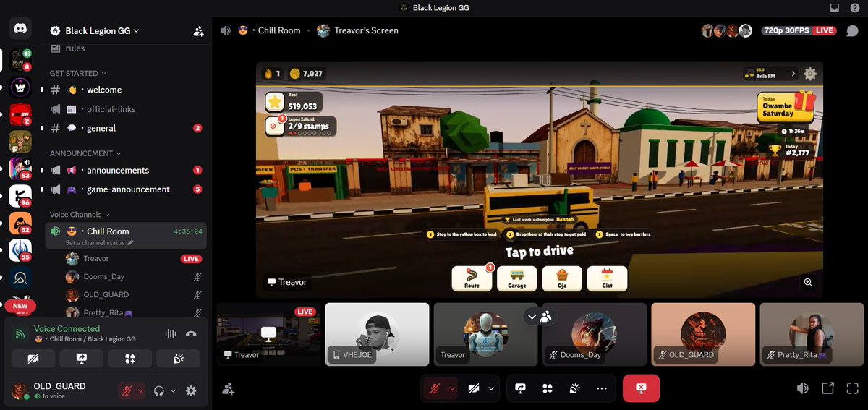Disconnect from voice with phone icon
Image resolution: width=868 pixels, height=410 pixels.
pos(191,334)
